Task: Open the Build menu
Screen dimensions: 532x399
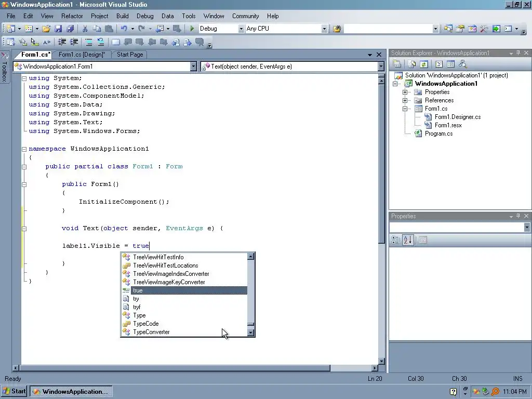Action: point(122,16)
